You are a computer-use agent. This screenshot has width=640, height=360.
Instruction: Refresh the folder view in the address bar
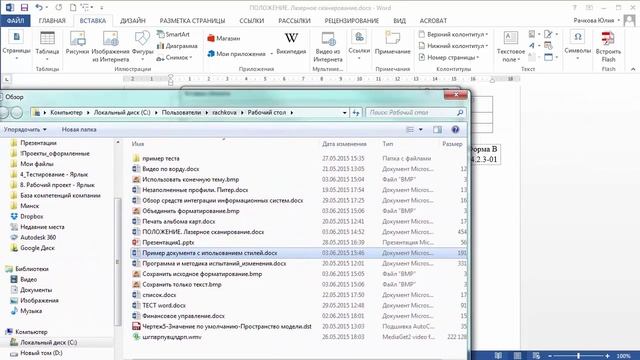click(x=356, y=112)
